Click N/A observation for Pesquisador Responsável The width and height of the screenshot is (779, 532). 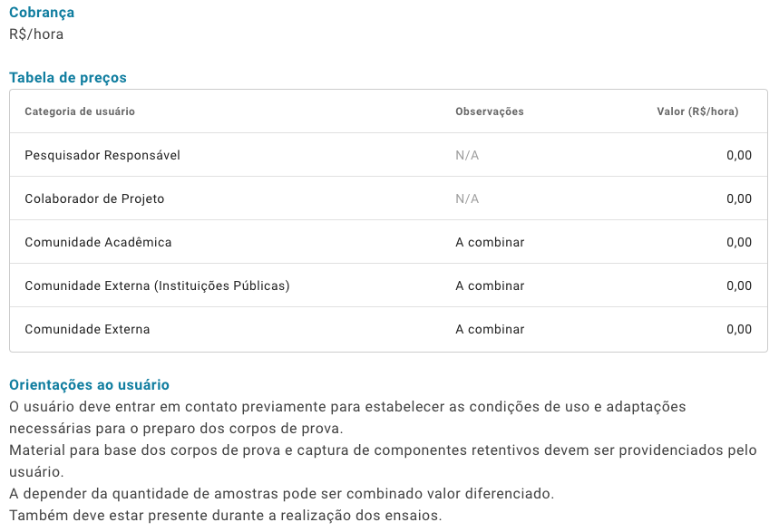(467, 156)
